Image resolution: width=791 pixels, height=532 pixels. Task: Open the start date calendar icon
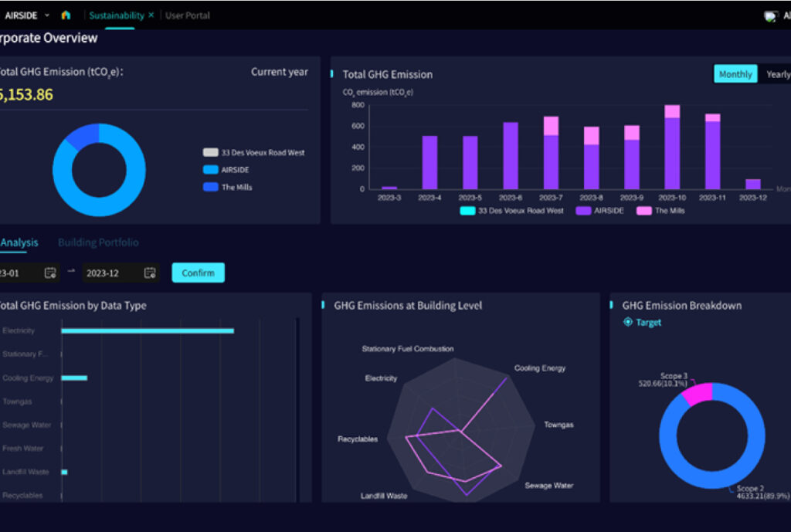[50, 273]
